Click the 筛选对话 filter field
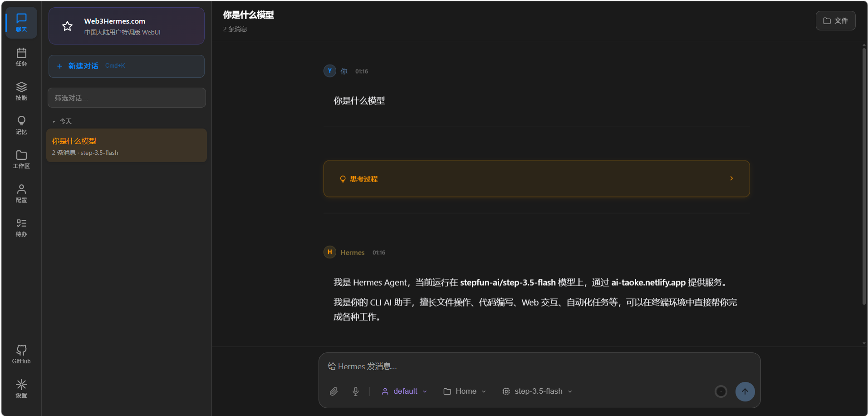This screenshot has width=868, height=416. 126,97
